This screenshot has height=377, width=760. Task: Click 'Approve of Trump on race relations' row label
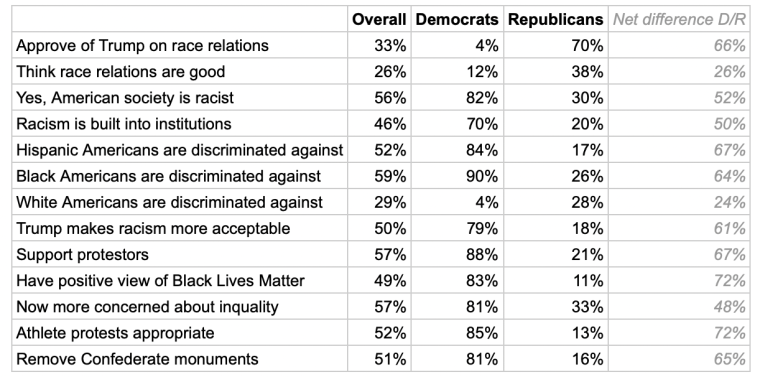pyautogui.click(x=142, y=46)
